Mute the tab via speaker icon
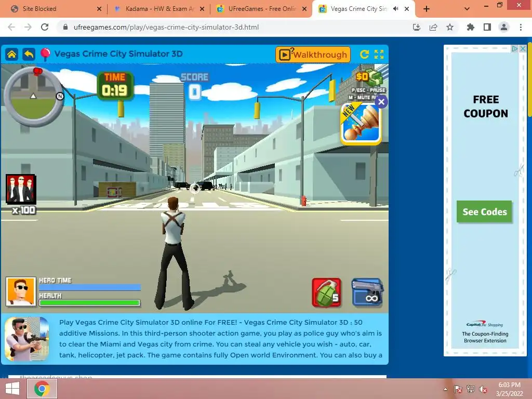This screenshot has height=399, width=532. point(395,9)
